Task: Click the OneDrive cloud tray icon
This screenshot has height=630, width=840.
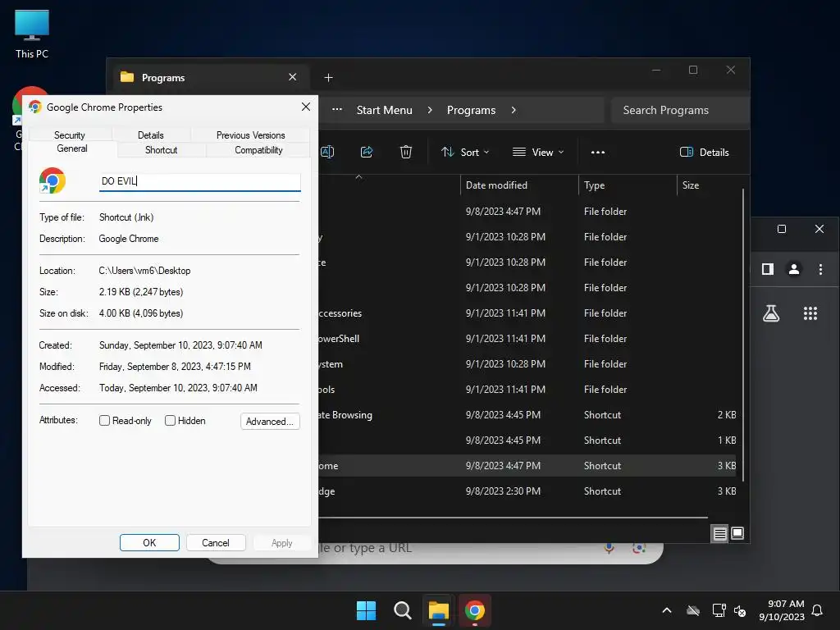Action: click(693, 610)
